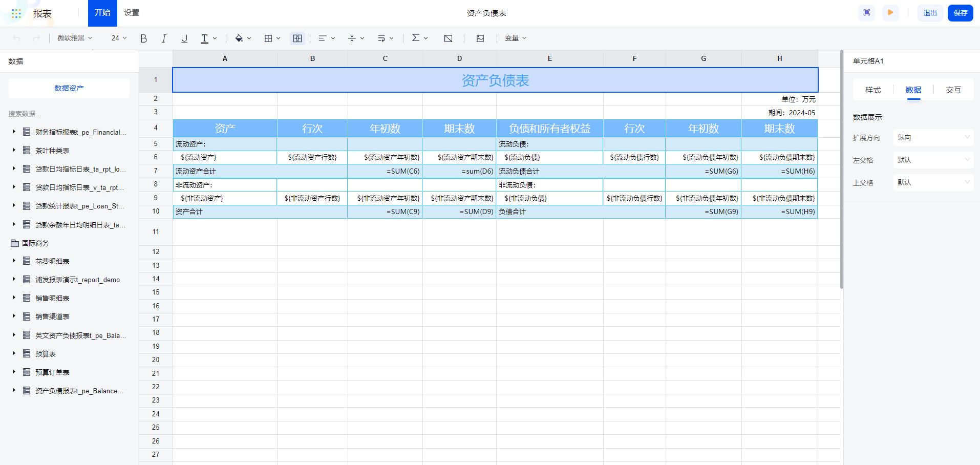Apply the font color tool

tap(204, 38)
